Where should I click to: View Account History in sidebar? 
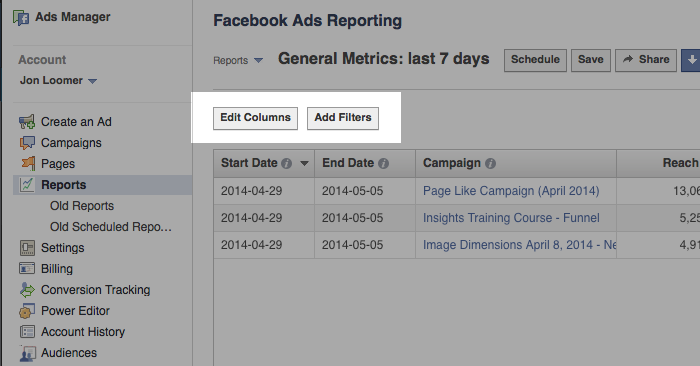pos(83,332)
